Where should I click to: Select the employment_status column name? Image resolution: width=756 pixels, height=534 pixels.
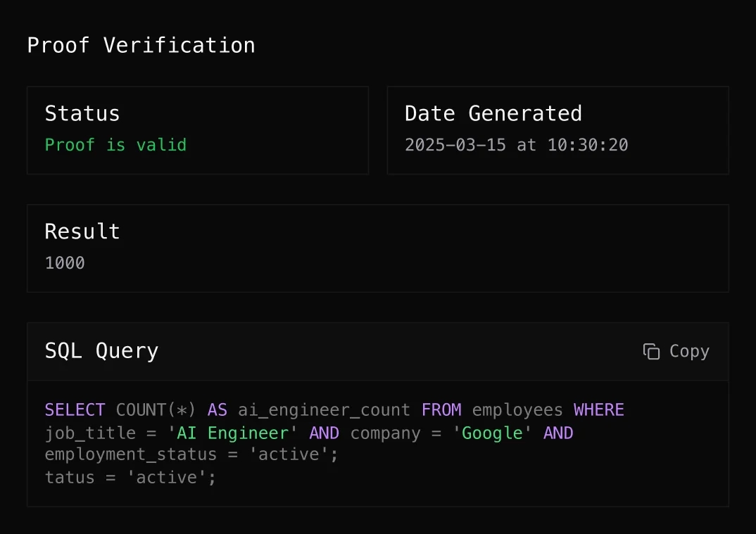coord(130,454)
